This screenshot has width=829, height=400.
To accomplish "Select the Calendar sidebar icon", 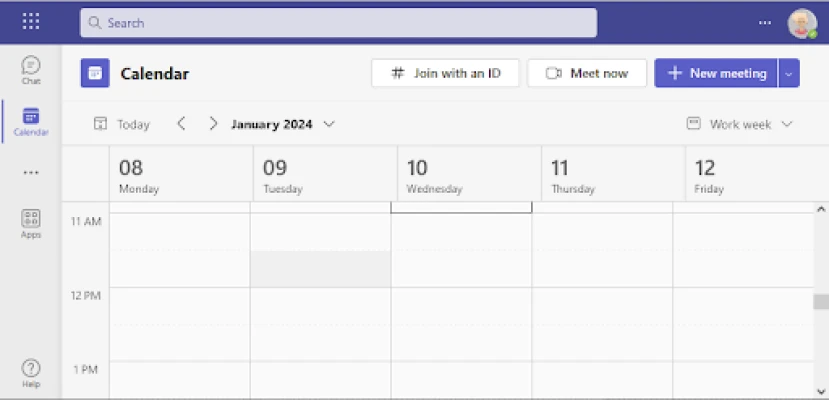I will point(31,122).
